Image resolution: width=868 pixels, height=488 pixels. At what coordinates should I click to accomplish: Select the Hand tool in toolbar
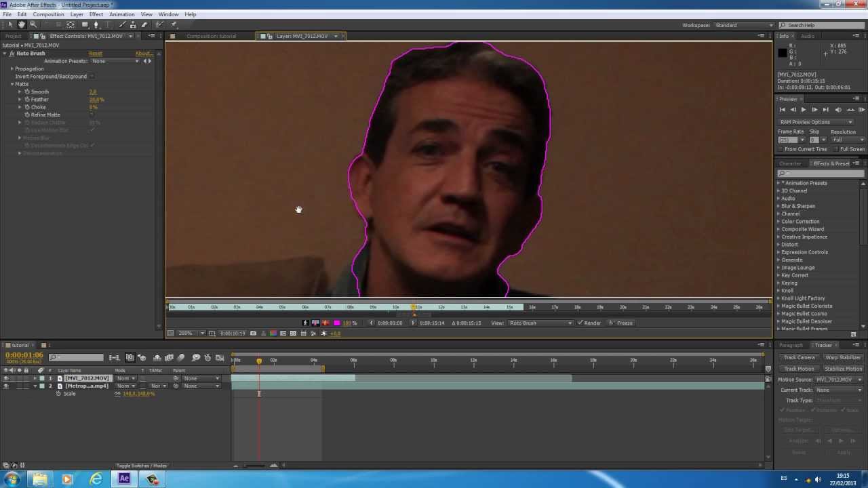coord(22,24)
